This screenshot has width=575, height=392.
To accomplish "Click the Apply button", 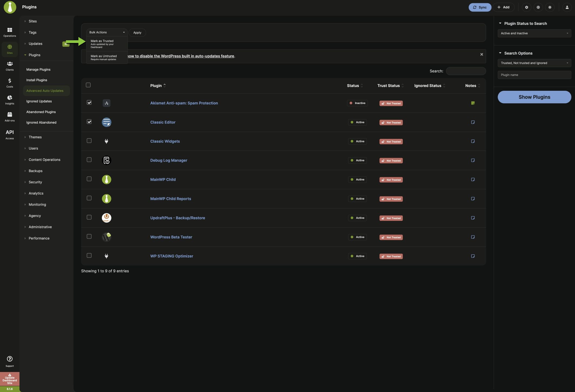I will (137, 32).
